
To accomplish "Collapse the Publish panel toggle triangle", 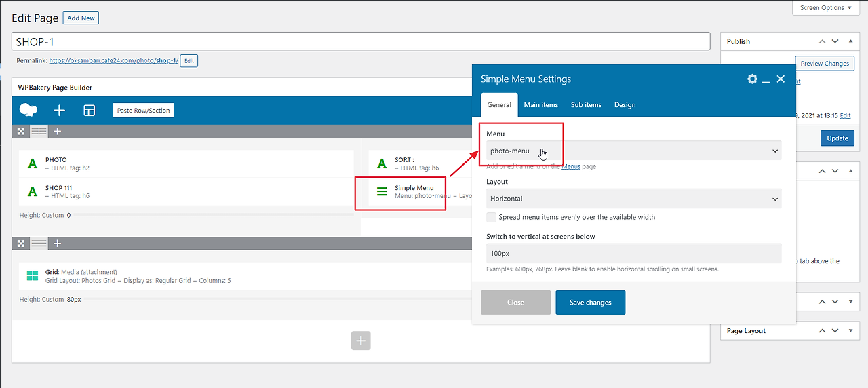I will [851, 41].
